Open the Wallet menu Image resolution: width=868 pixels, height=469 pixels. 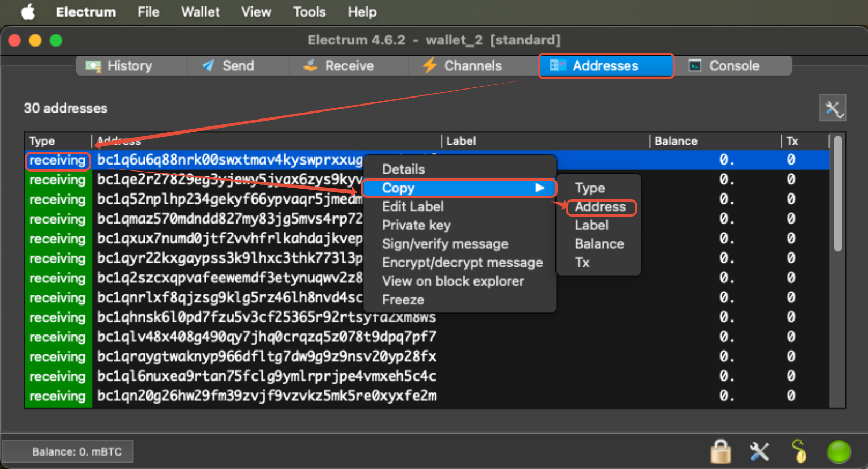click(201, 12)
